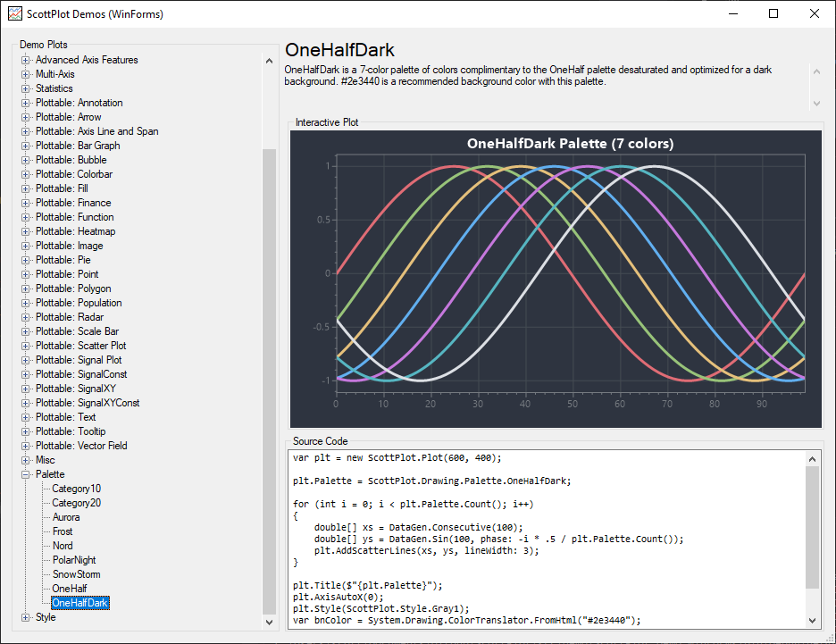836x644 pixels.
Task: Click the demo tree scroll up arrow
Action: (x=269, y=61)
